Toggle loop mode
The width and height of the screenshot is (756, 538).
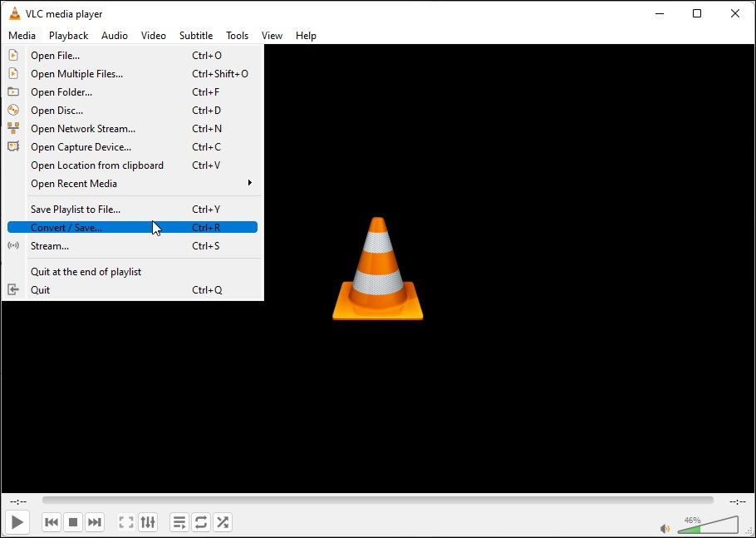(201, 522)
